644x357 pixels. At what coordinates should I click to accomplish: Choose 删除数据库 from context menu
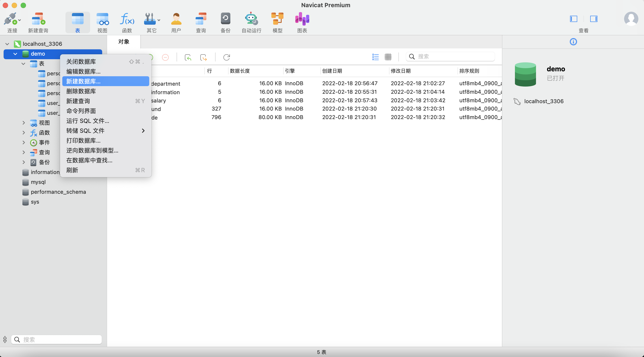[x=106, y=91]
